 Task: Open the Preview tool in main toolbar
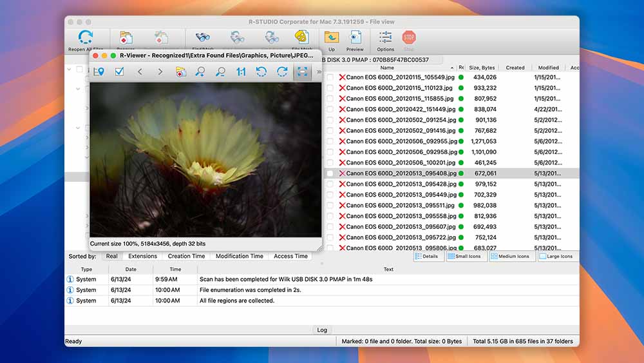coord(355,38)
